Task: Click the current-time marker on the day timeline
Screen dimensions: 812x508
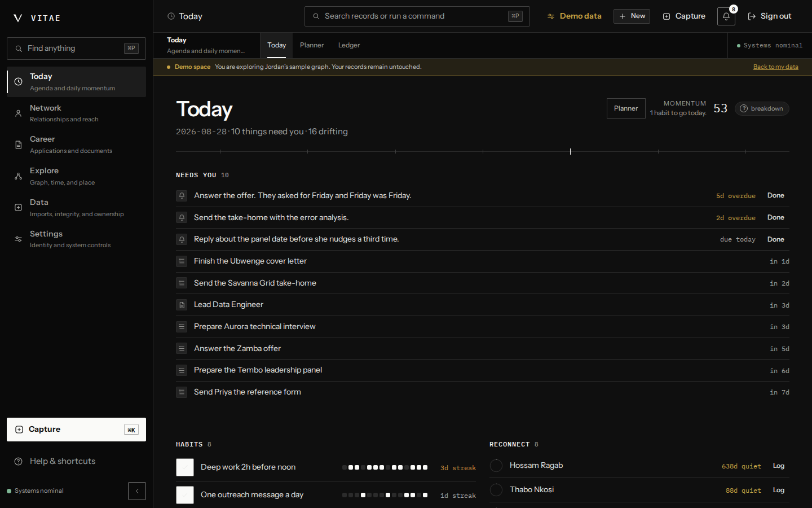Action: tap(570, 151)
